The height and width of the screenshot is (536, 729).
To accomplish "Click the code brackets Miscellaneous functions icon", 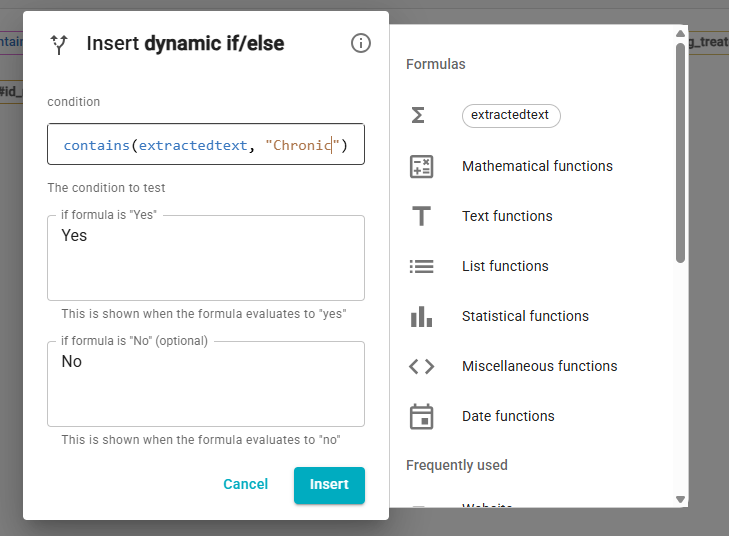I will click(421, 366).
